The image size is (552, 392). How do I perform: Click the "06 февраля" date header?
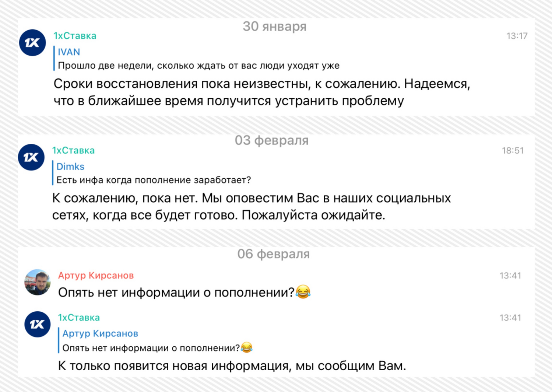coord(274,254)
